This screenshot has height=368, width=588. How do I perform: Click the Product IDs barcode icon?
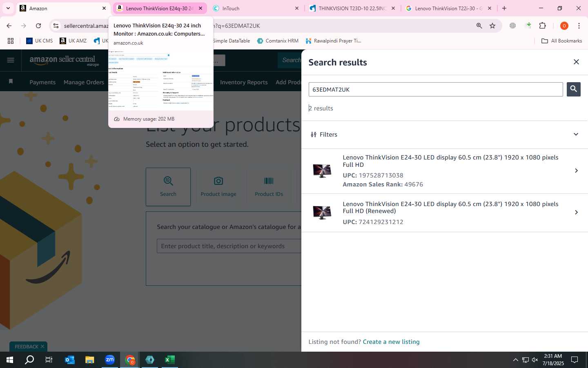click(269, 181)
